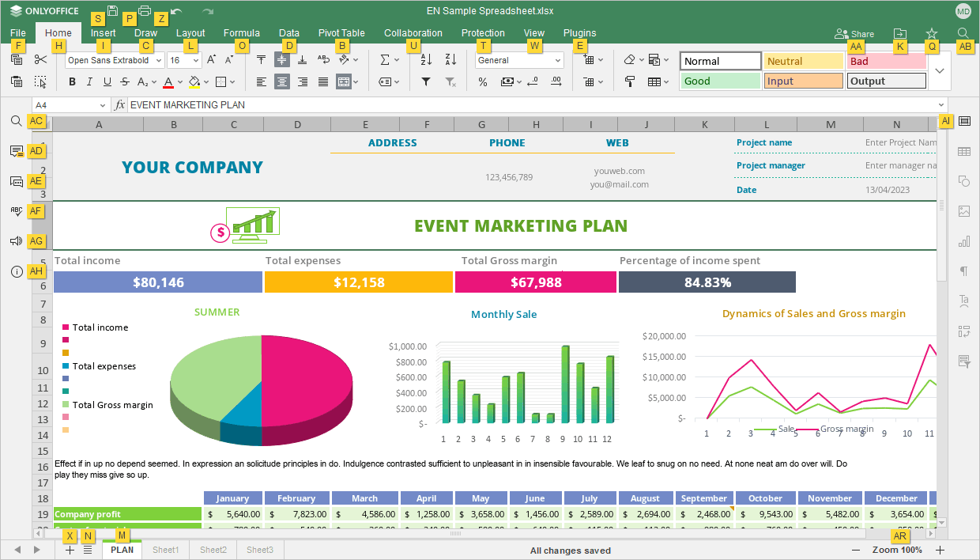The width and height of the screenshot is (980, 560).
Task: Click the Decrease decimal icon
Action: (x=533, y=81)
